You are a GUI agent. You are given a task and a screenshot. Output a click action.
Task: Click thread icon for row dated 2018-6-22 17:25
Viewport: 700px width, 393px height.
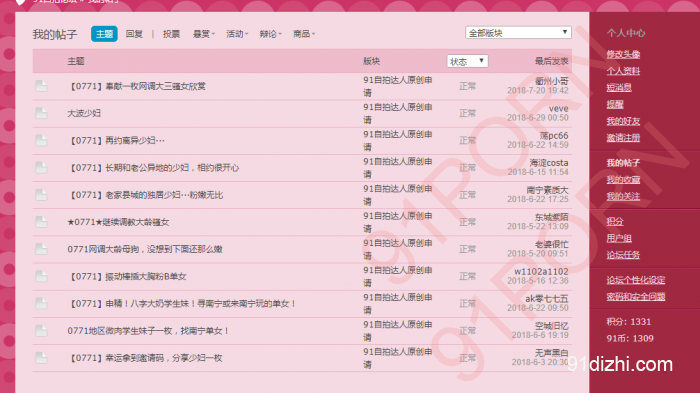click(x=42, y=195)
